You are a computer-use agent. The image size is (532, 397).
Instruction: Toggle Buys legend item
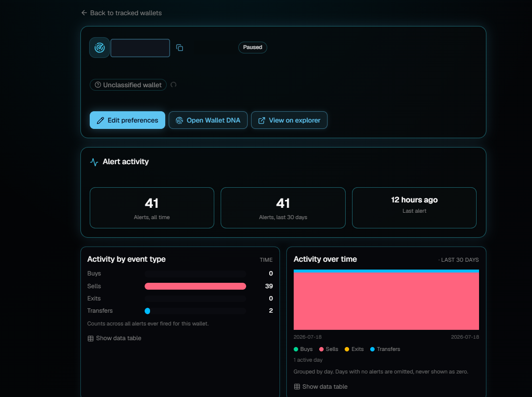click(303, 349)
